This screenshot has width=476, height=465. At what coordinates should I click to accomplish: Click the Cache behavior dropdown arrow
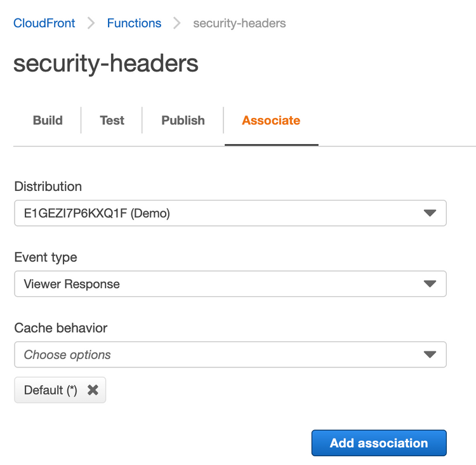click(x=430, y=355)
